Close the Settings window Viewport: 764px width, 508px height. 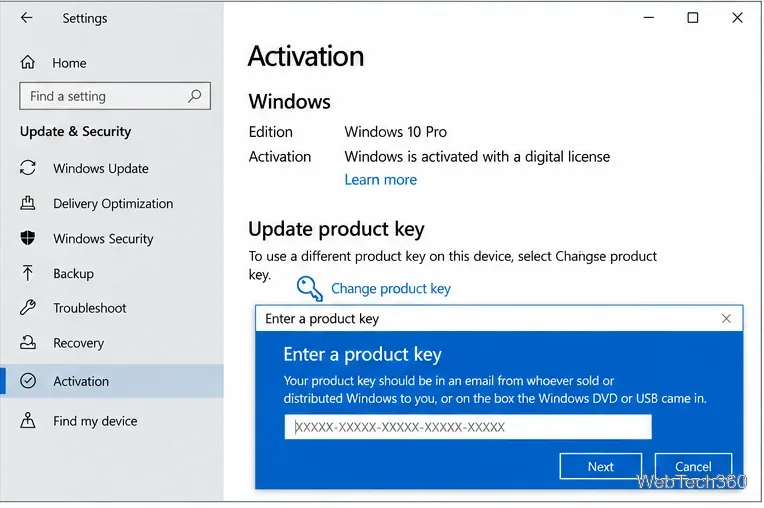click(x=737, y=18)
